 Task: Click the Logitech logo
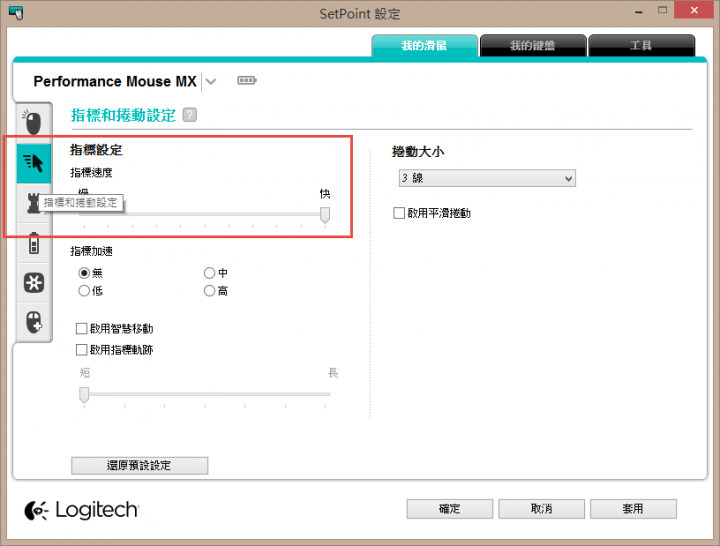click(81, 510)
